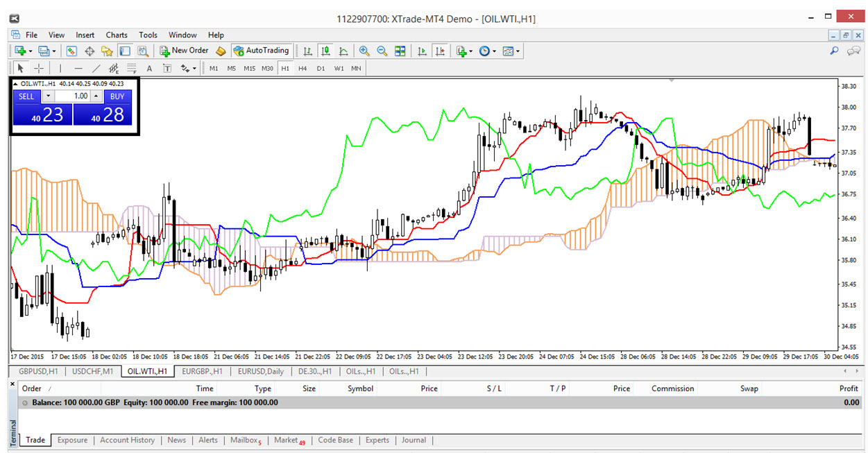Switch to the Account History tab
The width and height of the screenshot is (868, 453).
coord(127,440)
